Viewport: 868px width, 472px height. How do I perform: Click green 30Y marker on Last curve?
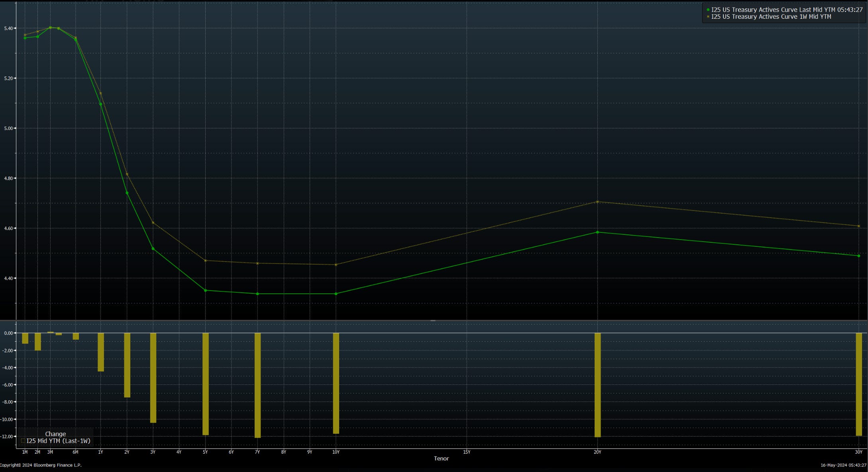(x=858, y=256)
